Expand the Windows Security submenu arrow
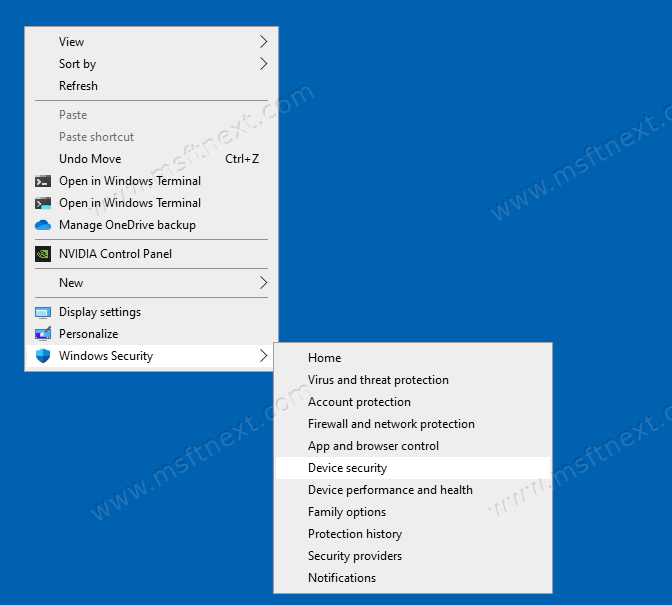The width and height of the screenshot is (672, 605). click(x=264, y=356)
